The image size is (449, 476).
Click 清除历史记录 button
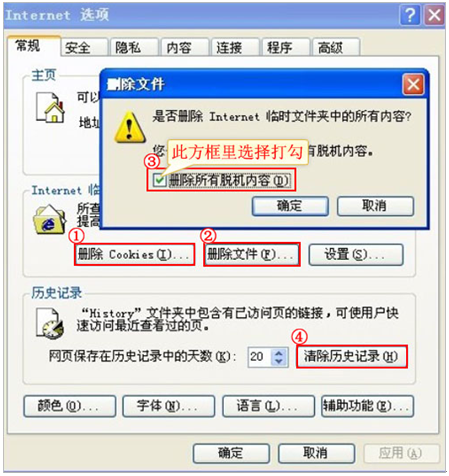coord(351,357)
